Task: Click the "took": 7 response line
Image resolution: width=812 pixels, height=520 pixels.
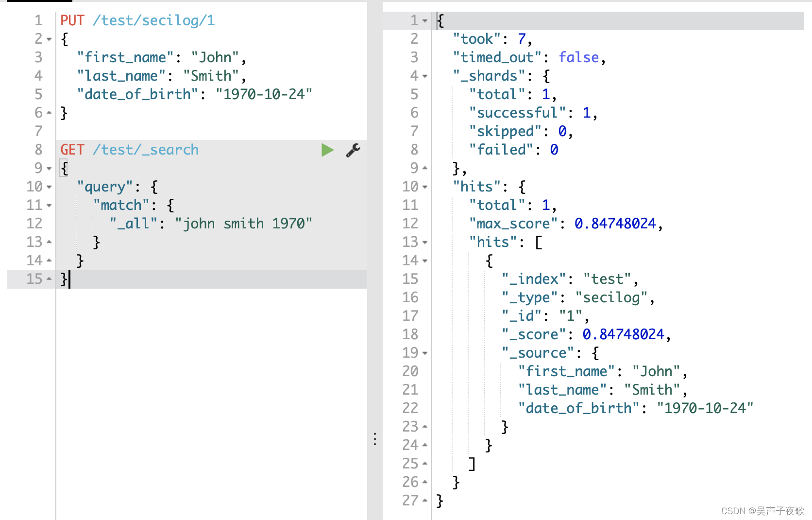Action: click(x=492, y=39)
